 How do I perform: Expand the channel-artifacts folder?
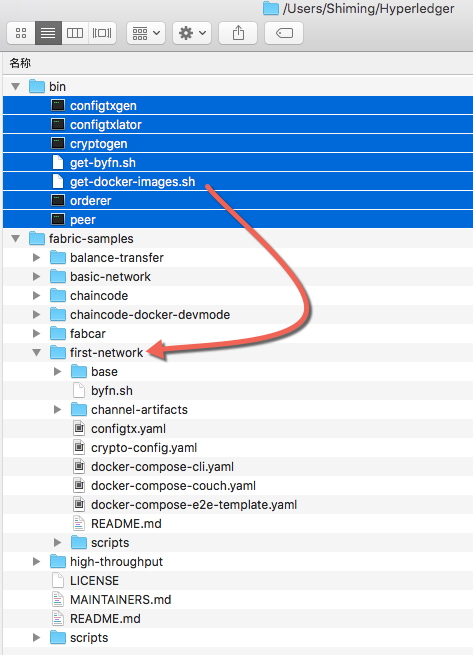58,410
